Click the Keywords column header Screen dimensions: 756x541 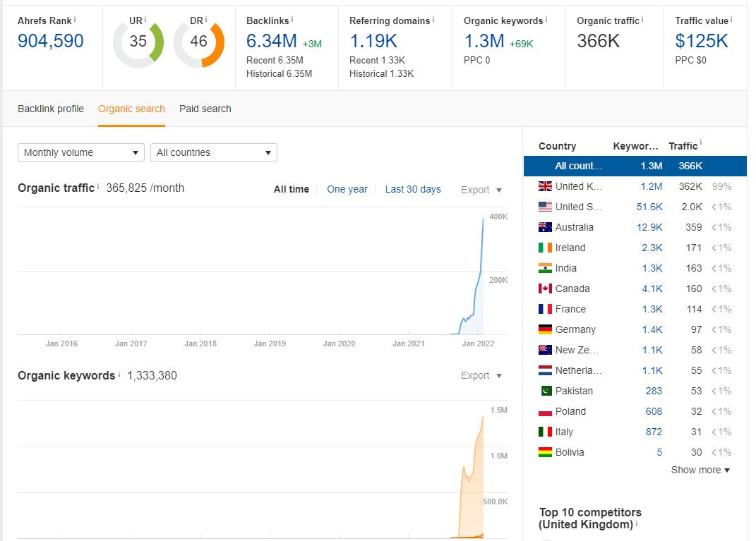point(635,146)
